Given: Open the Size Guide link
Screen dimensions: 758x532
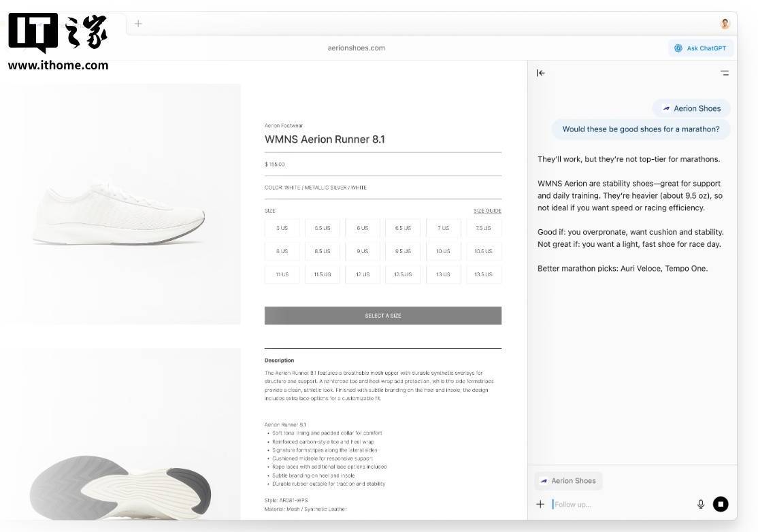Looking at the screenshot, I should (x=487, y=211).
